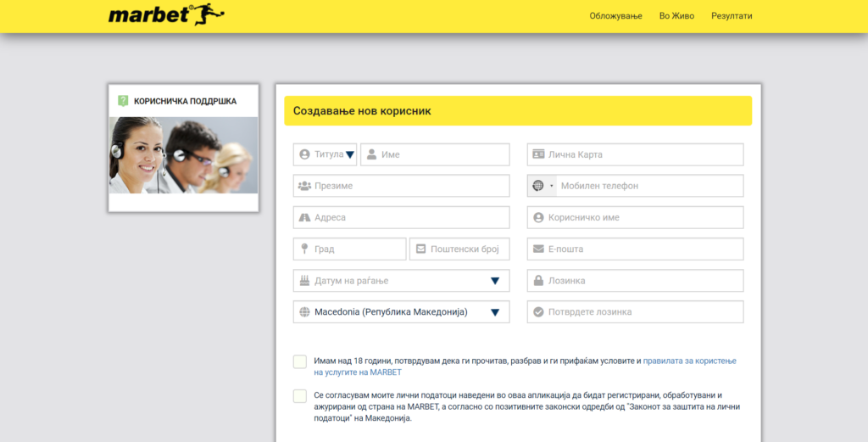Open the Macedonia country dropdown
Image resolution: width=868 pixels, height=442 pixels.
point(401,312)
